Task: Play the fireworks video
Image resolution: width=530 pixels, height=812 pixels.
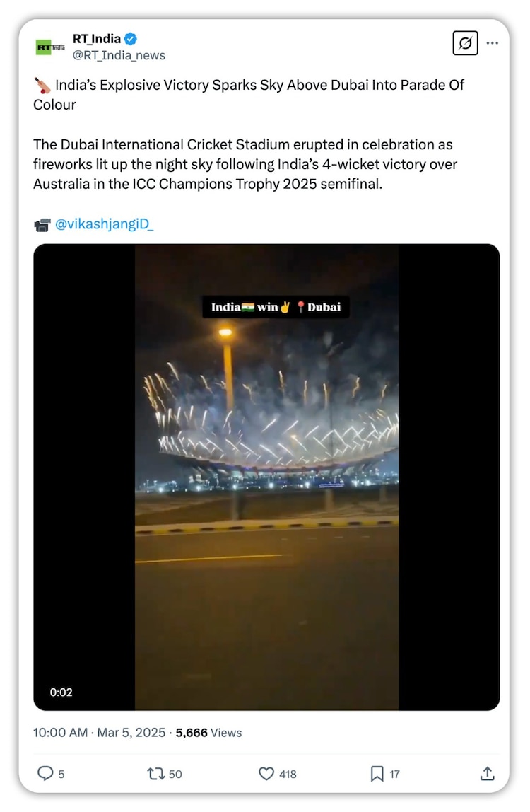Action: pos(266,477)
